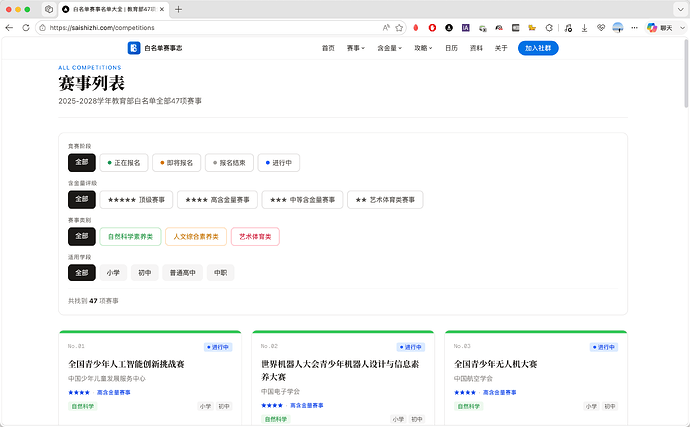
Task: Click the heart-pulse browser essentials icon
Action: point(601,28)
